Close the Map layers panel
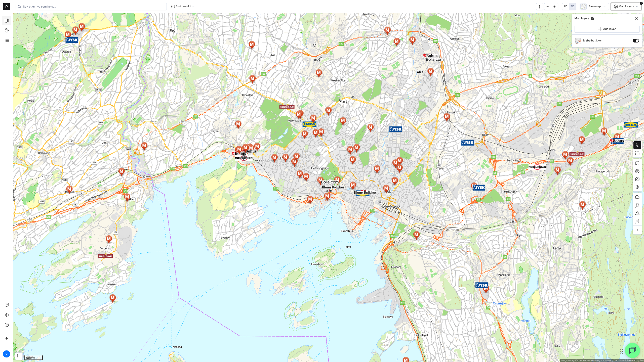644x362 pixels. 636,19
